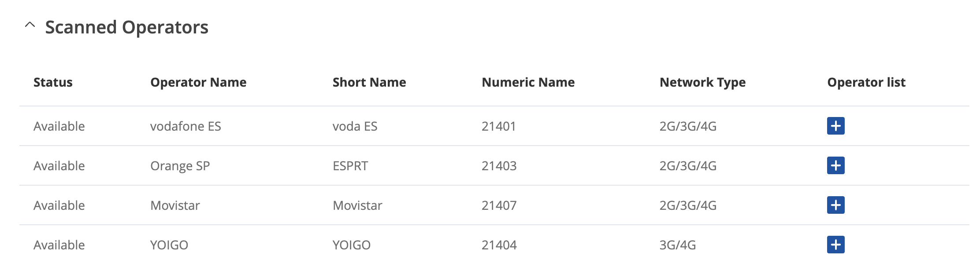The image size is (980, 278).
Task: Click numeric name 21407
Action: coord(499,205)
